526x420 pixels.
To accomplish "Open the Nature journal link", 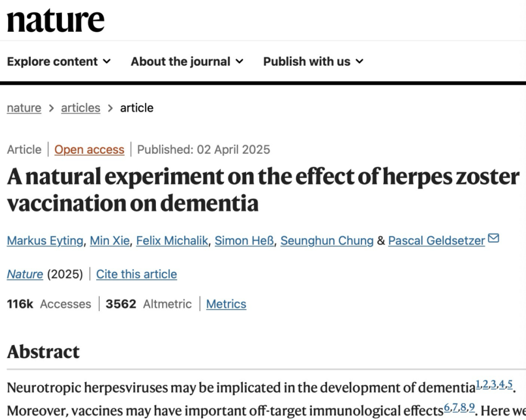I will point(25,274).
